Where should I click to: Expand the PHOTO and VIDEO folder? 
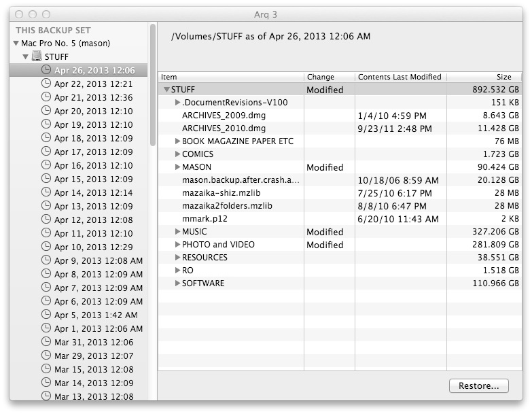(x=177, y=244)
